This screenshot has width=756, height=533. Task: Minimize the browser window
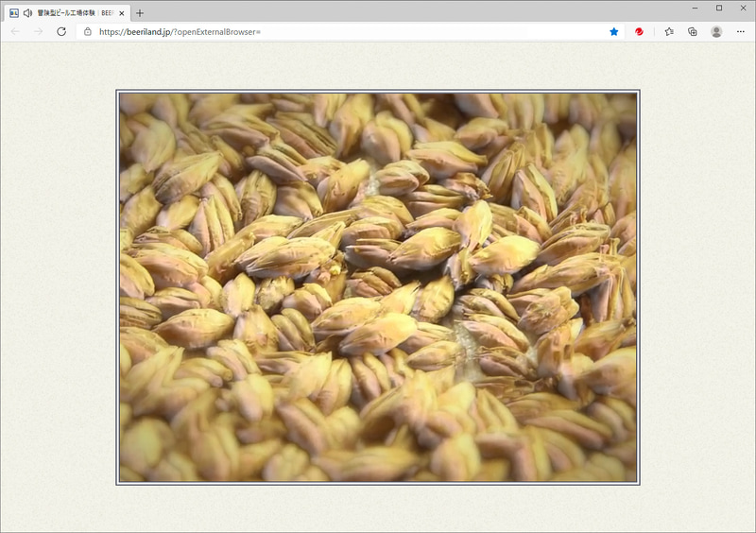coord(695,8)
